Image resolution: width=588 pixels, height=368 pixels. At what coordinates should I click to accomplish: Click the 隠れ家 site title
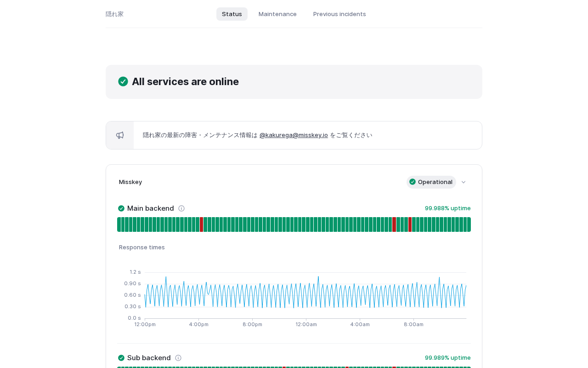(114, 14)
